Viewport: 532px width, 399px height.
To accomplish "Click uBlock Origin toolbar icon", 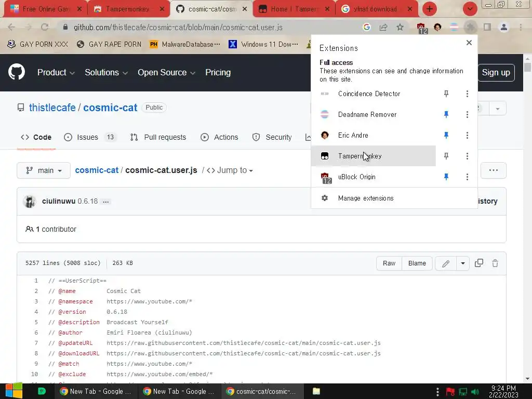I will tap(421, 28).
